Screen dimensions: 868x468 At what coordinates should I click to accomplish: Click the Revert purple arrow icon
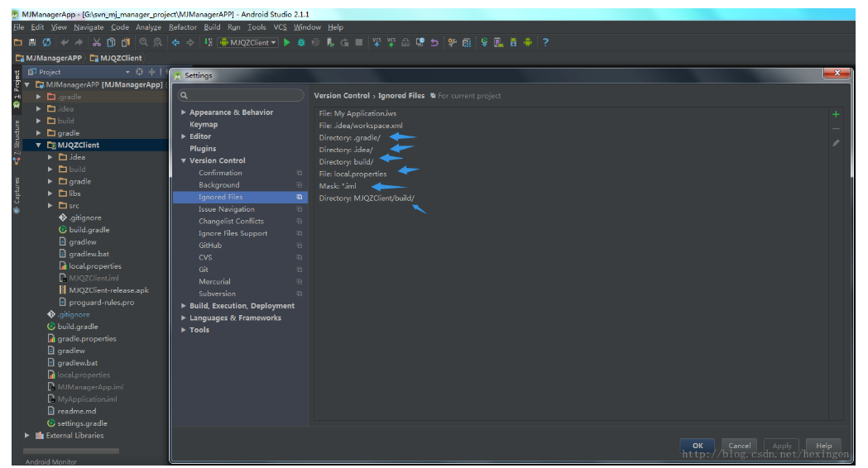coord(434,42)
